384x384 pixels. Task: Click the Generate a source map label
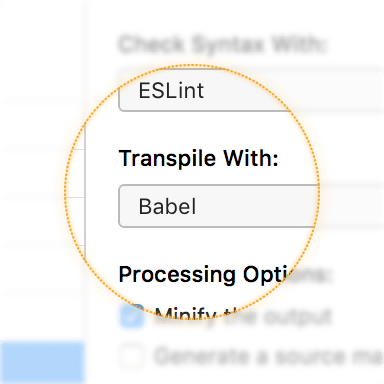[269, 356]
